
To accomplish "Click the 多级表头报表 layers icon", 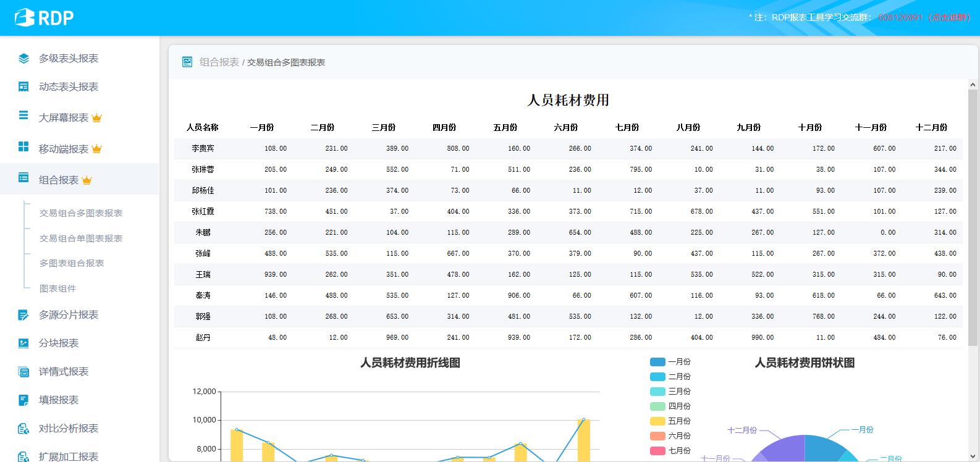I will tap(23, 59).
